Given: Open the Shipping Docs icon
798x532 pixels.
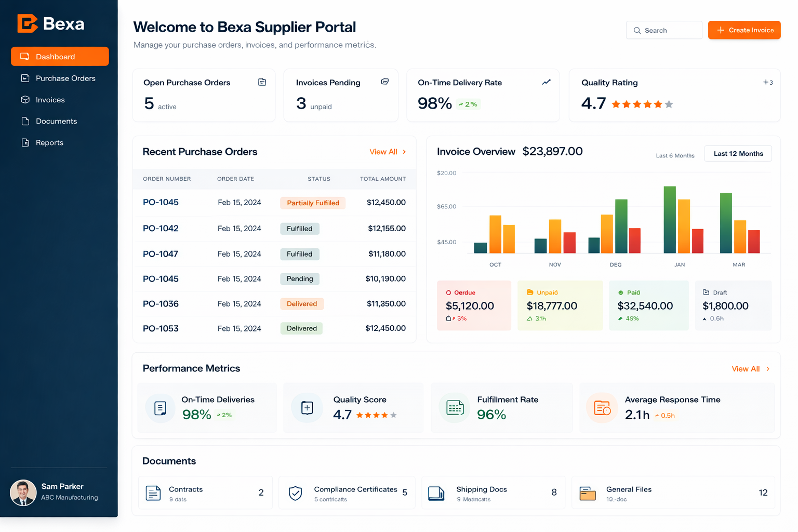Looking at the screenshot, I should (436, 493).
